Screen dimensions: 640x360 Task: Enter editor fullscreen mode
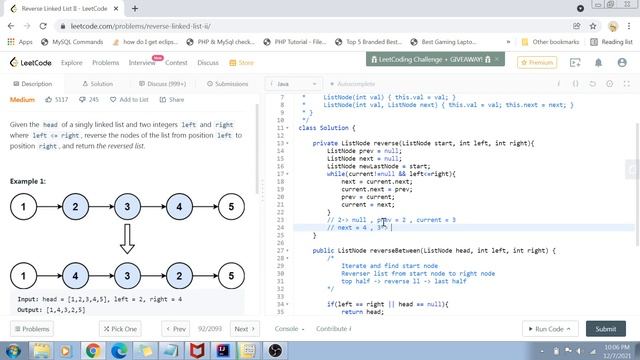[627, 84]
